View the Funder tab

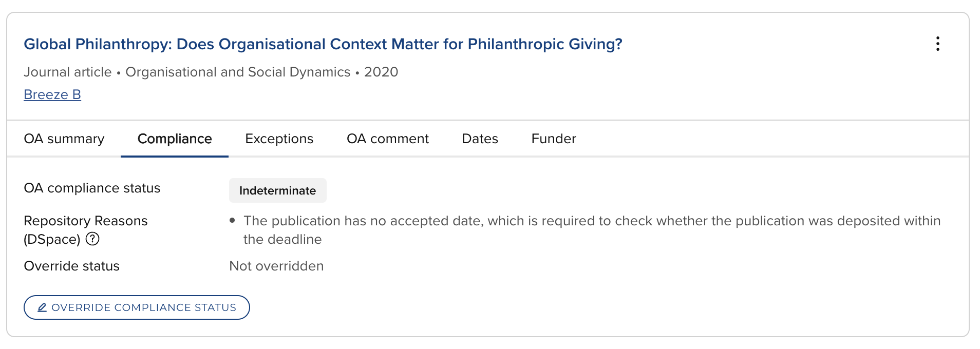coord(553,139)
